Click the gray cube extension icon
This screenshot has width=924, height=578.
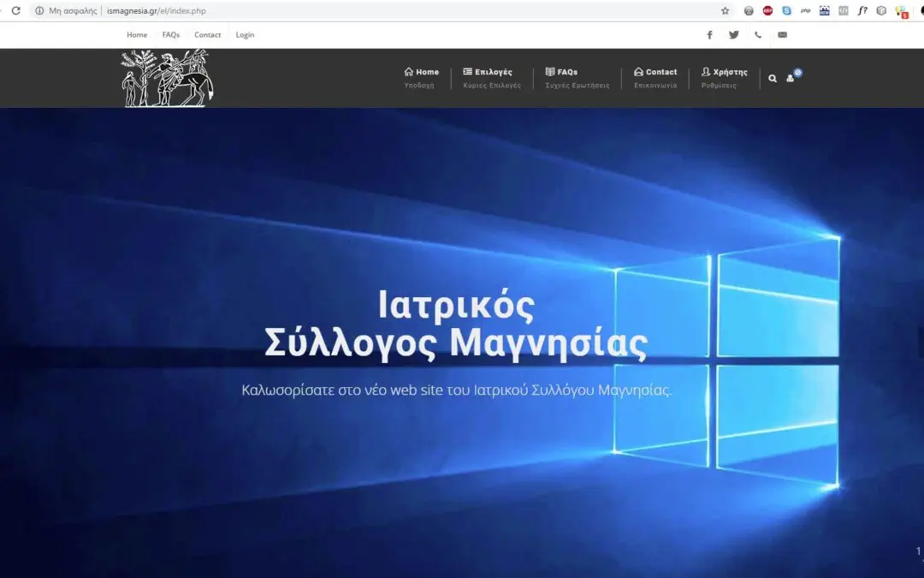pyautogui.click(x=881, y=10)
